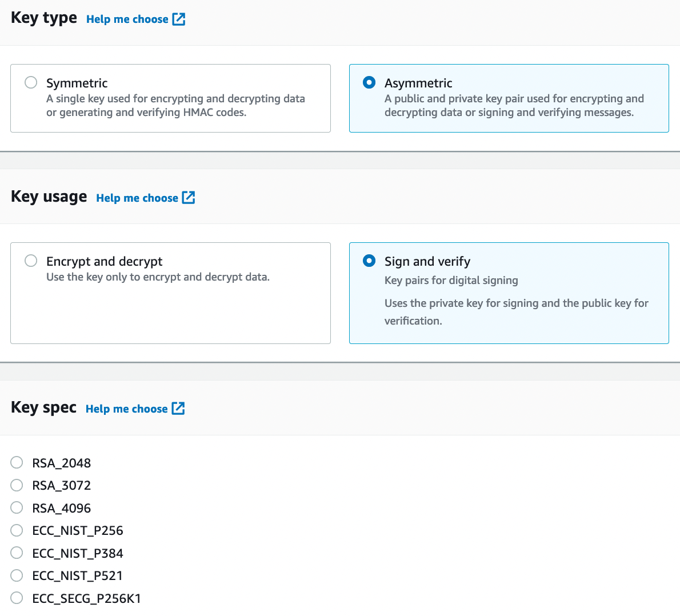Click the Encrypt and decrypt option card
Viewport: 680px width, 616px height.
click(170, 293)
